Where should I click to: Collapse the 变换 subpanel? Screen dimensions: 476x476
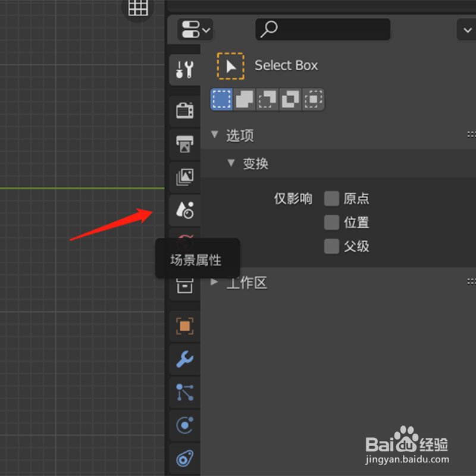tap(231, 163)
